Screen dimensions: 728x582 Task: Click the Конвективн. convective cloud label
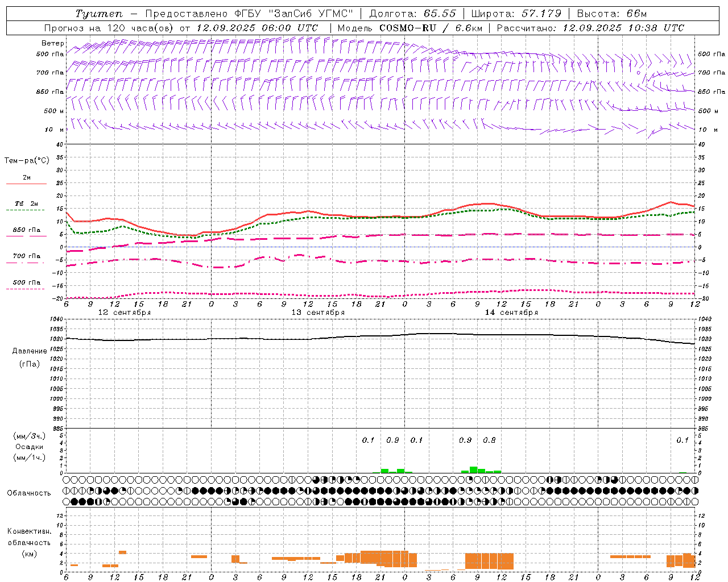[29, 531]
